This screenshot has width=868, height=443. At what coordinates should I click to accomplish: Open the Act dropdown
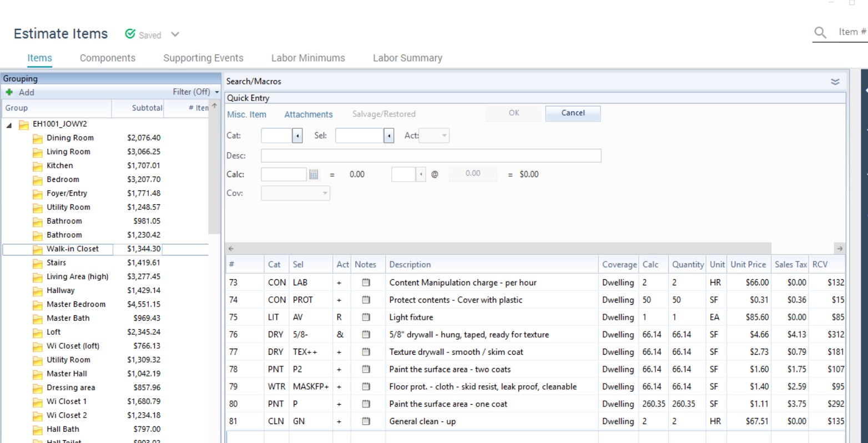point(434,135)
